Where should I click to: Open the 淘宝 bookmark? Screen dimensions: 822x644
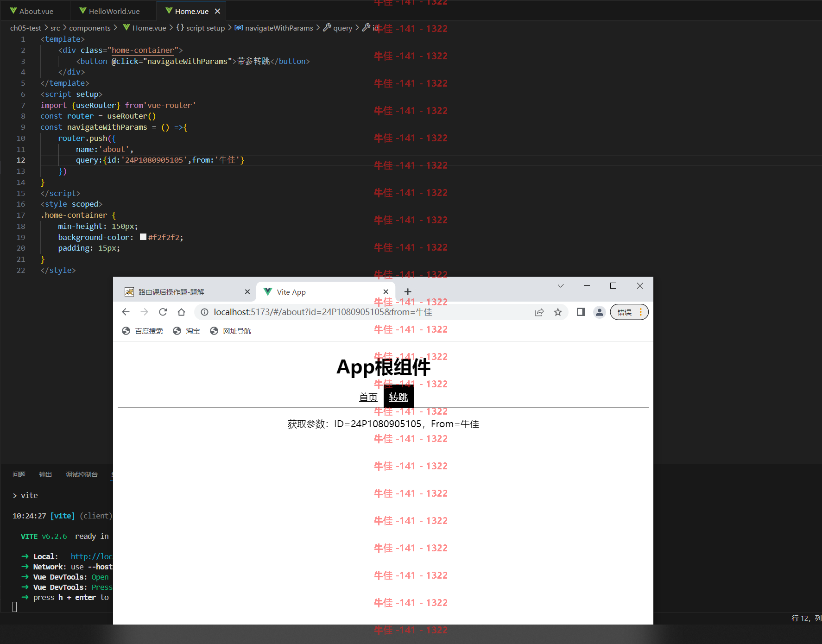click(186, 331)
